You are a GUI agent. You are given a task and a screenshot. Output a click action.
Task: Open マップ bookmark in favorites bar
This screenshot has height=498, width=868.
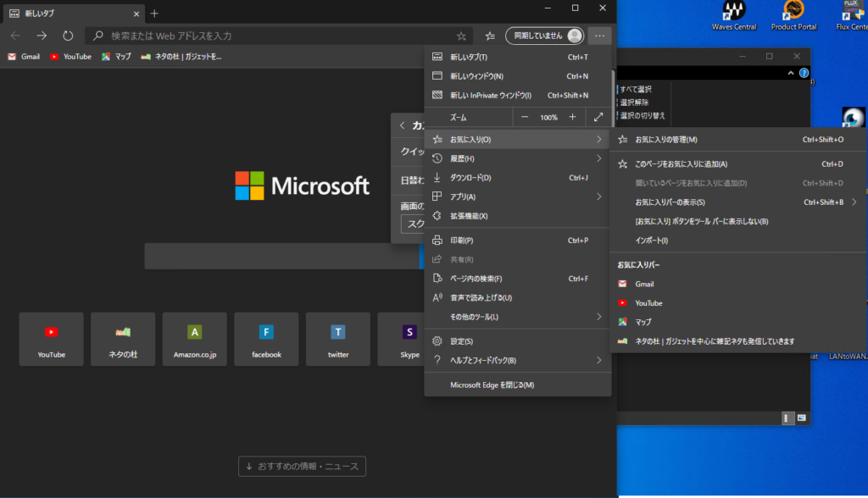click(x=116, y=57)
